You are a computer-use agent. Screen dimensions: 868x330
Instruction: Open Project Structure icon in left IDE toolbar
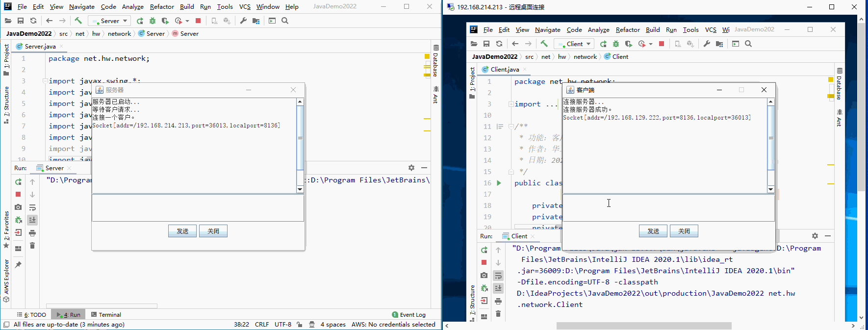point(256,21)
